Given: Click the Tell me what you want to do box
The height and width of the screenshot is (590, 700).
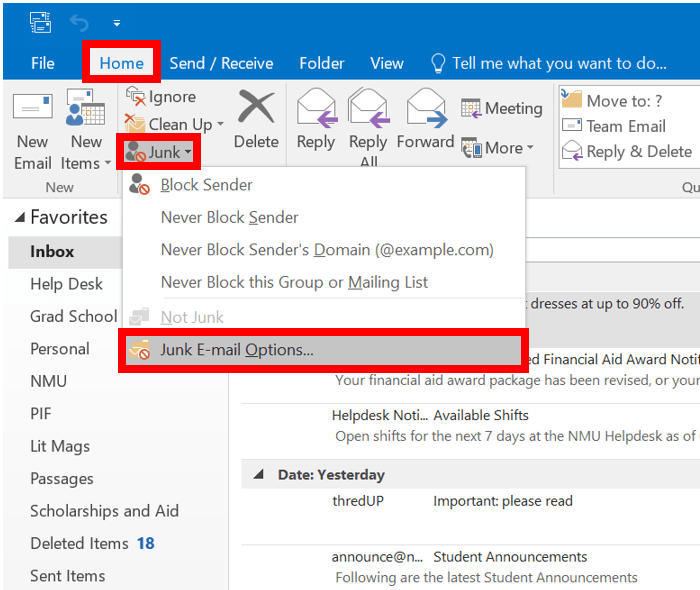Looking at the screenshot, I should 559,63.
